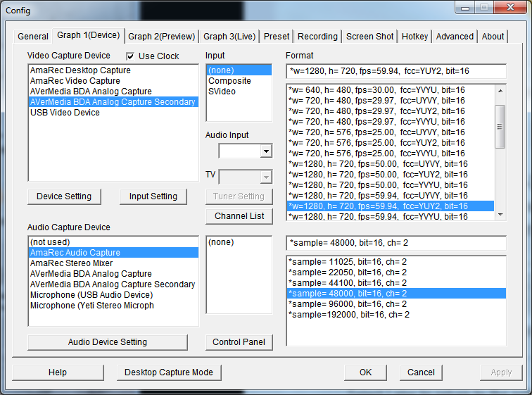Choose SVideo input
The width and height of the screenshot is (532, 395).
point(239,92)
